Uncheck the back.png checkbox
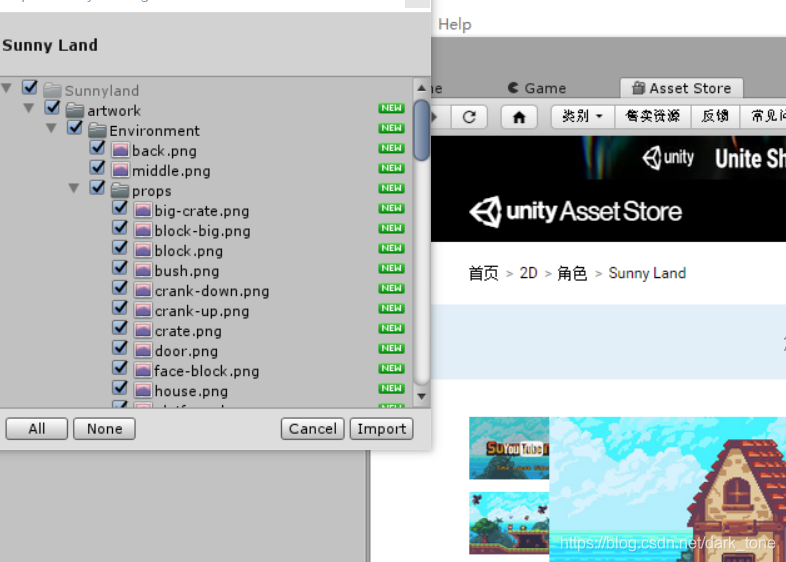This screenshot has height=562, width=786. tap(97, 147)
